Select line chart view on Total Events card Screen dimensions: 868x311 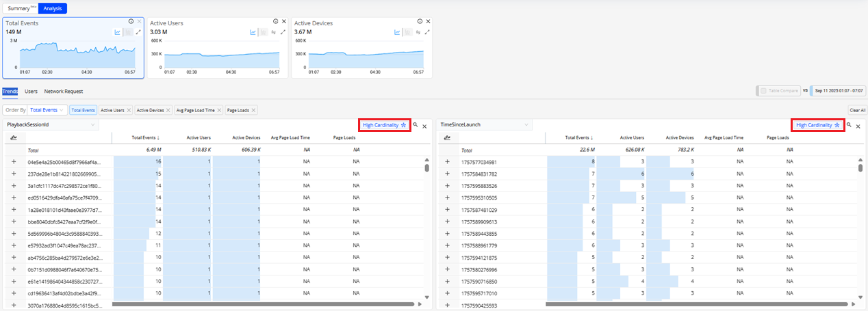(118, 32)
